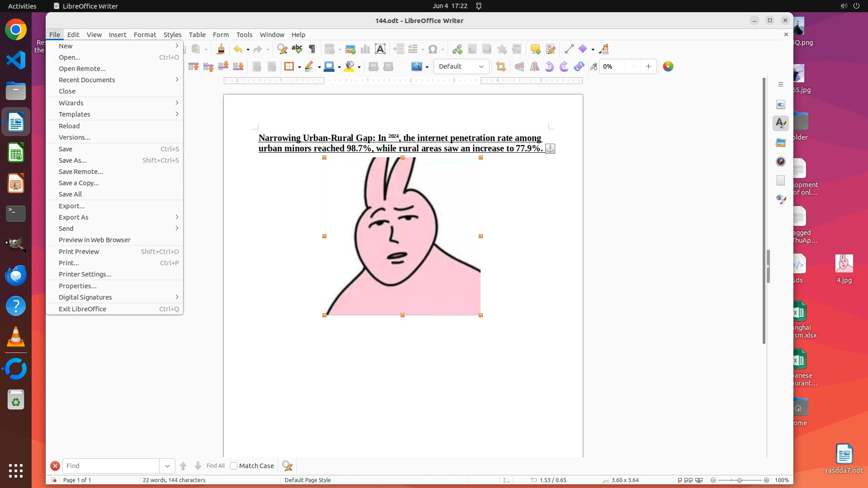Viewport: 868px width, 488px height.
Task: Click the zoom slider in status bar
Action: (x=740, y=480)
